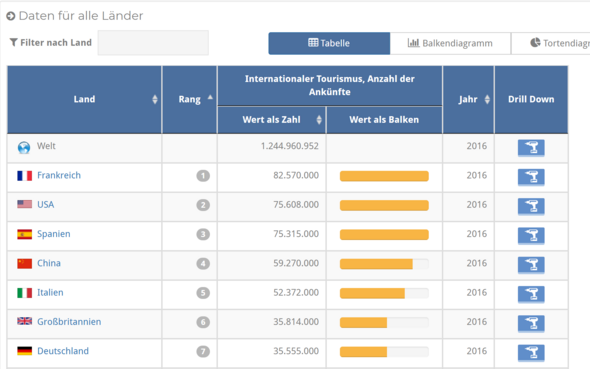
Task: Open the Deutschland country link
Action: click(x=63, y=351)
